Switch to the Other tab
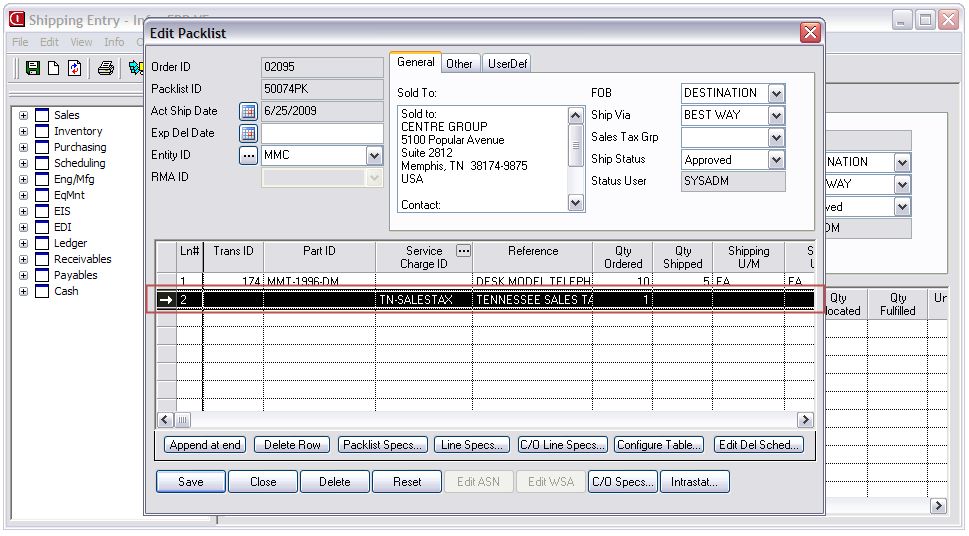969x536 pixels. tap(459, 64)
